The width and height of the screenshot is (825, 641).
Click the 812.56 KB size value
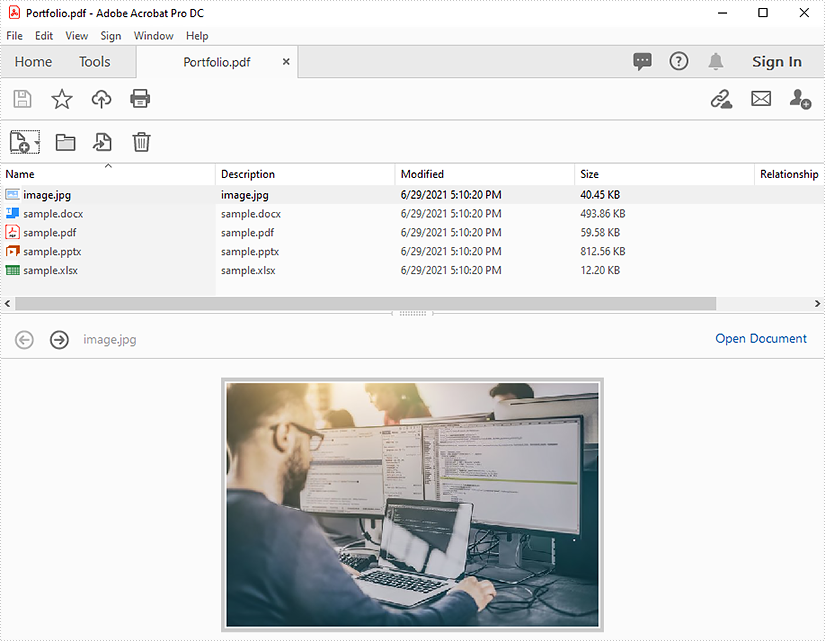[603, 252]
